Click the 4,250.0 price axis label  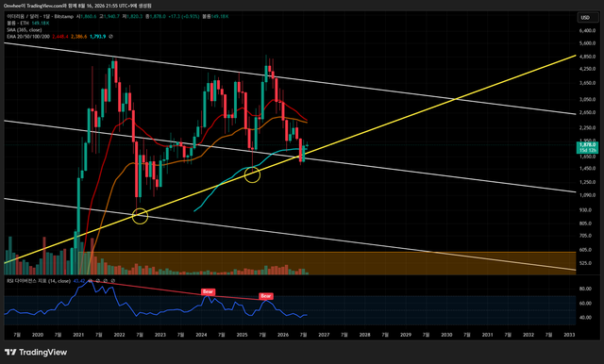coord(587,69)
